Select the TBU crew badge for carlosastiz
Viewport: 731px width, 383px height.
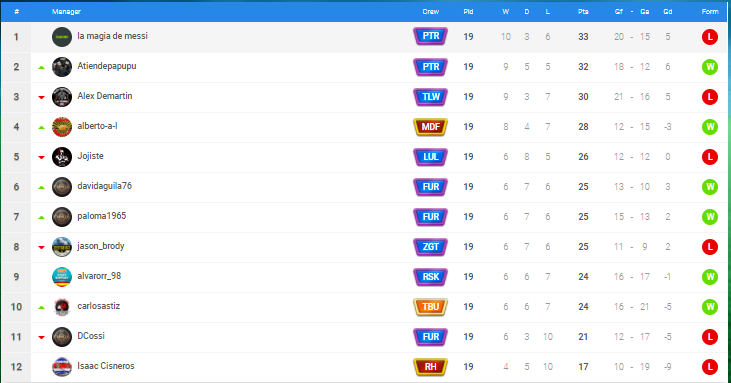pyautogui.click(x=430, y=307)
